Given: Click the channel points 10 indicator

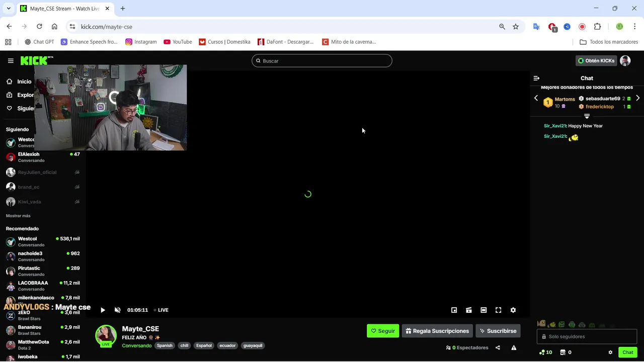Looking at the screenshot, I should pyautogui.click(x=545, y=352).
